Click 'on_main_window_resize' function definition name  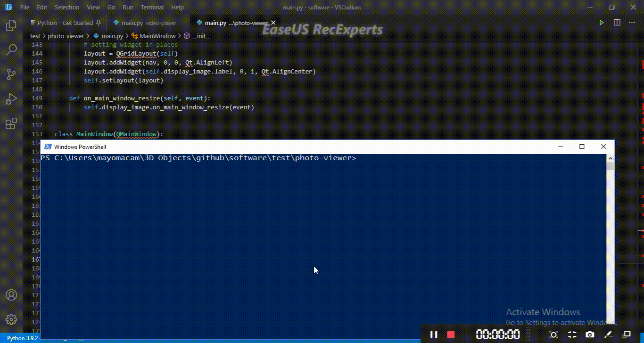tap(122, 98)
